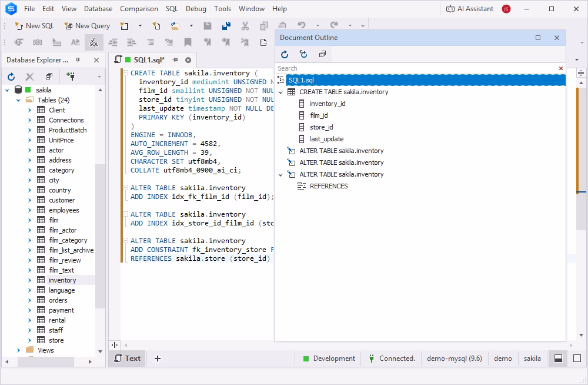Viewport: 588px width, 385px height.
Task: Click the Decrease indent icon
Action: (x=113, y=42)
